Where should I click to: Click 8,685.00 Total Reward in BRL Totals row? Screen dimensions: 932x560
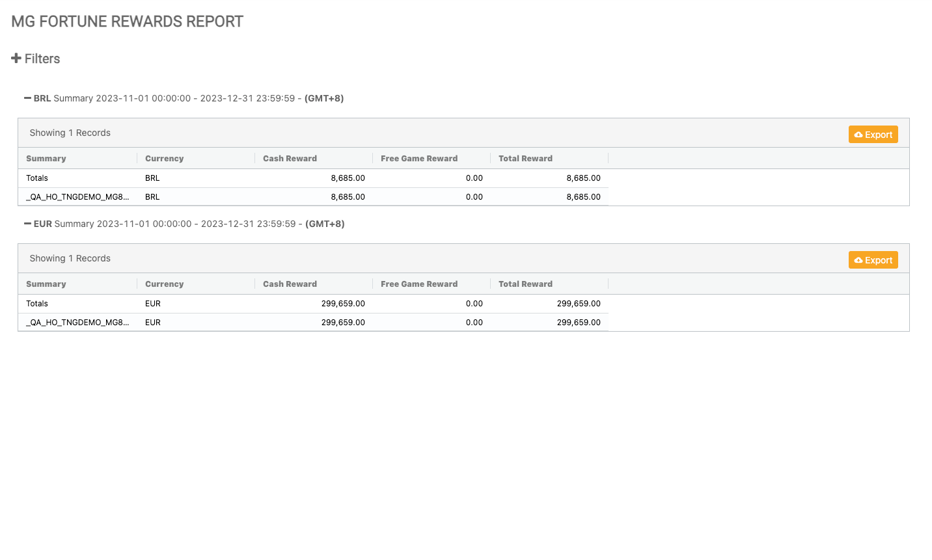(x=583, y=178)
